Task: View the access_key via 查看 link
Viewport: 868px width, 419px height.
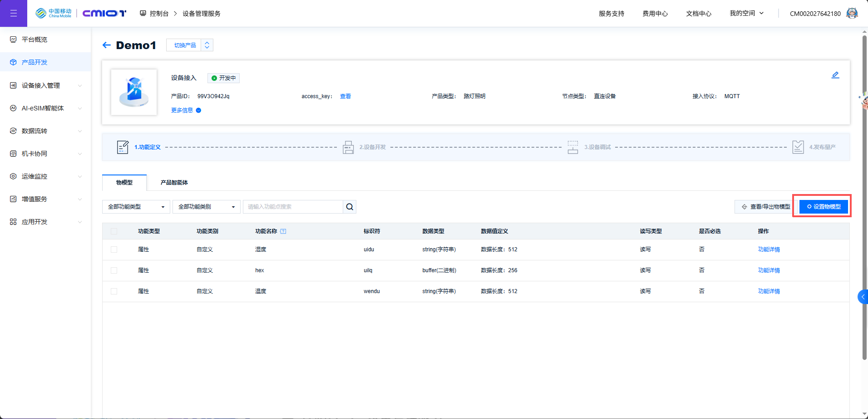Action: (x=345, y=96)
